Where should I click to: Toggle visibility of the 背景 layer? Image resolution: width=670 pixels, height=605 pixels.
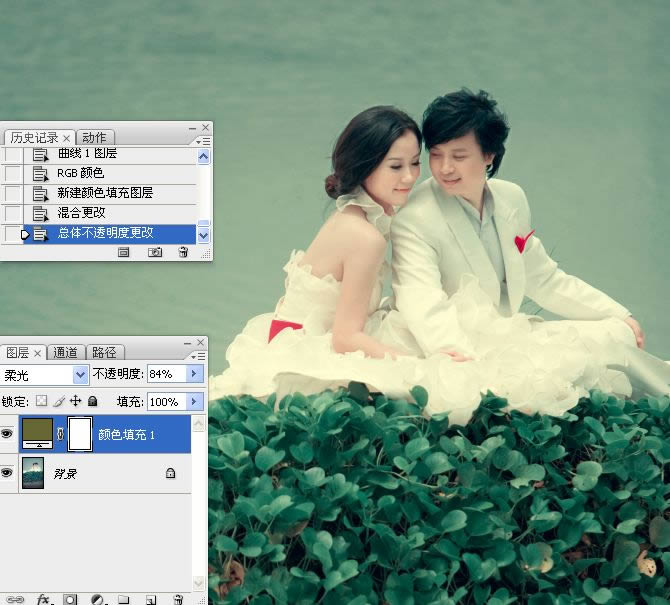pos(9,473)
